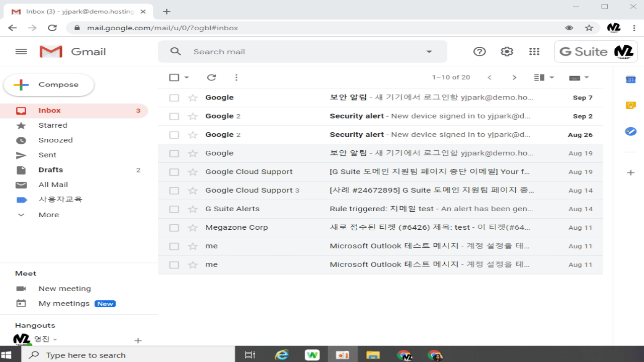Get add-ons plus icon

tap(630, 172)
